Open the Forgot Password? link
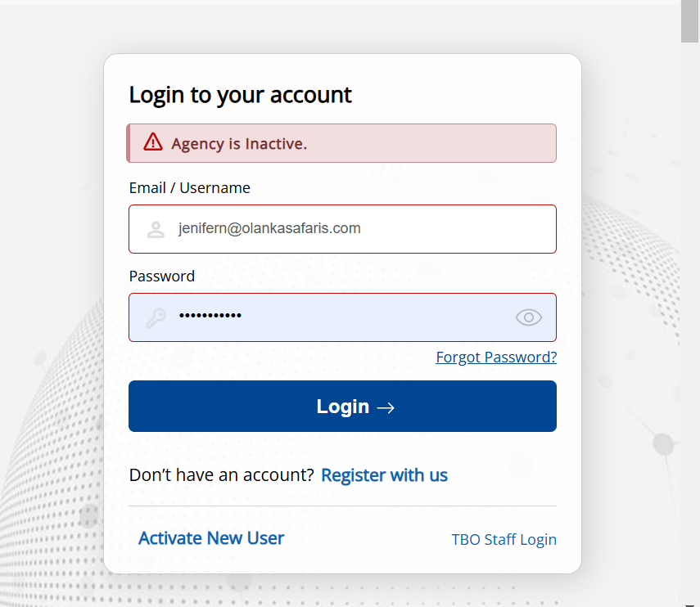The image size is (700, 607). coord(496,357)
